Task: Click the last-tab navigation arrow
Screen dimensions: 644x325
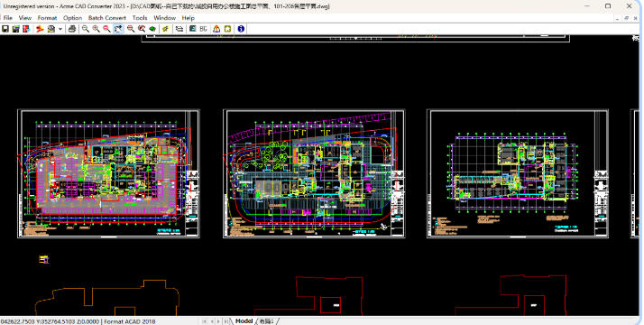Action: pyautogui.click(x=226, y=321)
